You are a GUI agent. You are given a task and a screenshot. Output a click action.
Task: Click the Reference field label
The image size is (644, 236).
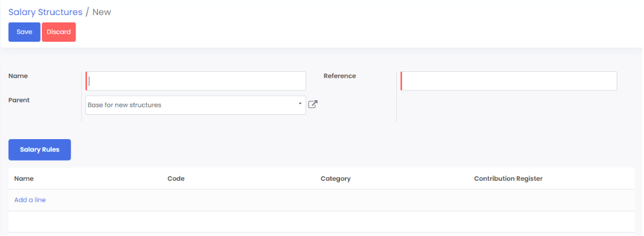339,76
